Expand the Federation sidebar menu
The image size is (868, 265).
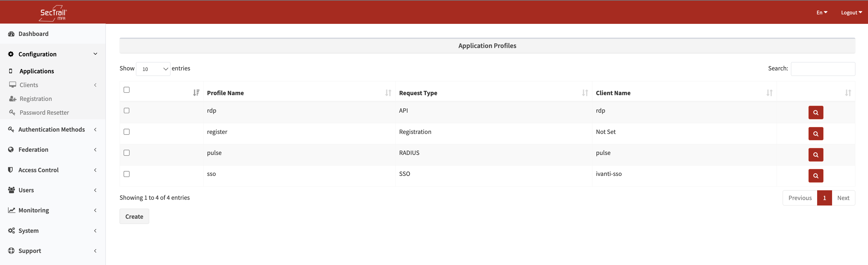click(33, 149)
